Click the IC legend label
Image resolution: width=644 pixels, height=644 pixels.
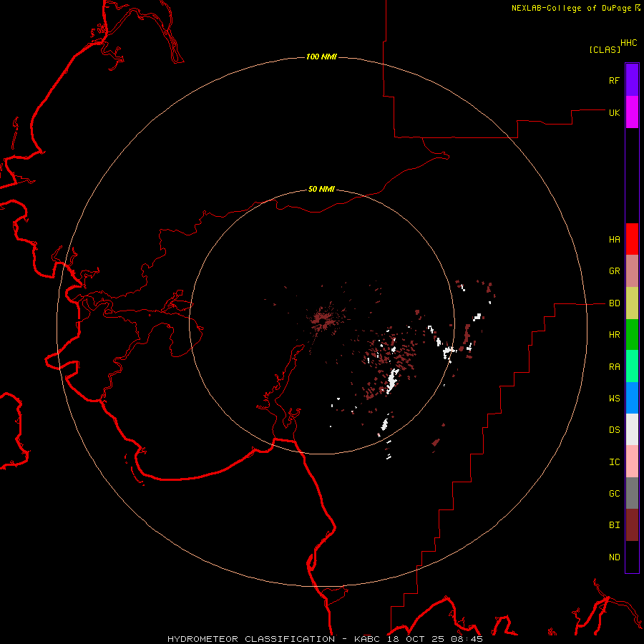tap(614, 462)
